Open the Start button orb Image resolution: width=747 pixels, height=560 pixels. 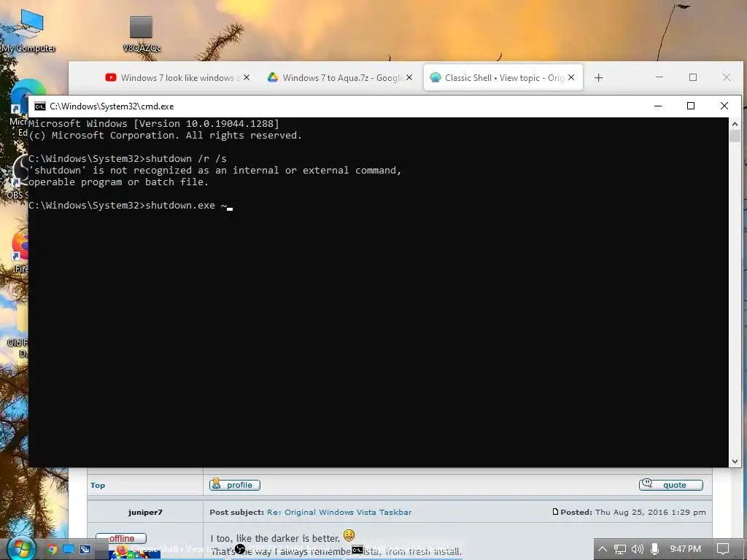[21, 548]
